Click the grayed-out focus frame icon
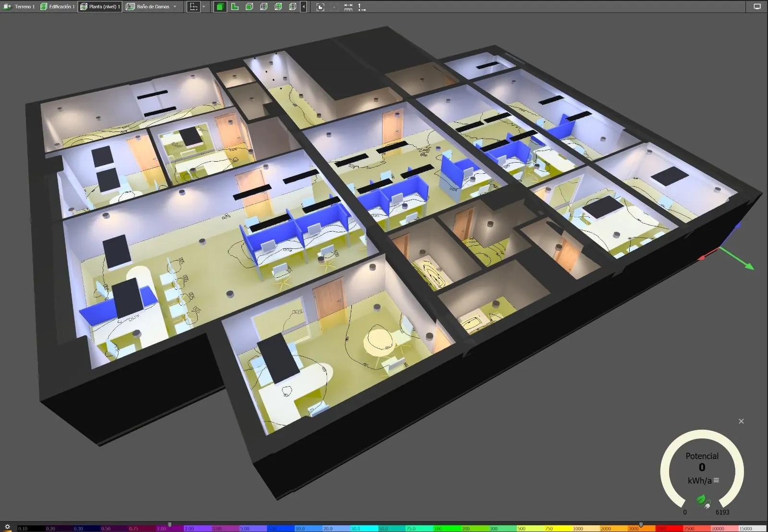The image size is (768, 532). [x=334, y=7]
